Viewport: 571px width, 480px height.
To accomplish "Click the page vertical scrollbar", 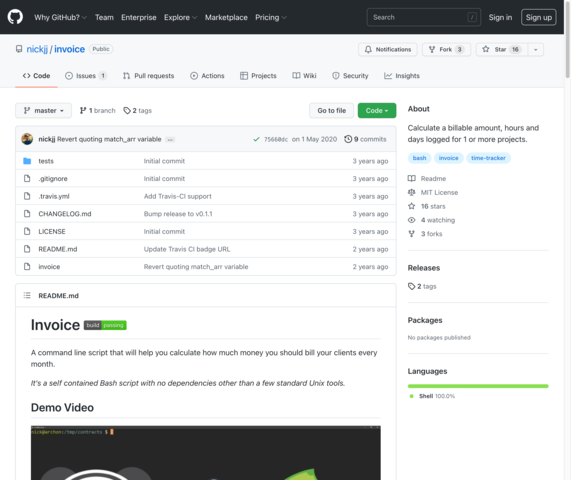I will [567, 39].
